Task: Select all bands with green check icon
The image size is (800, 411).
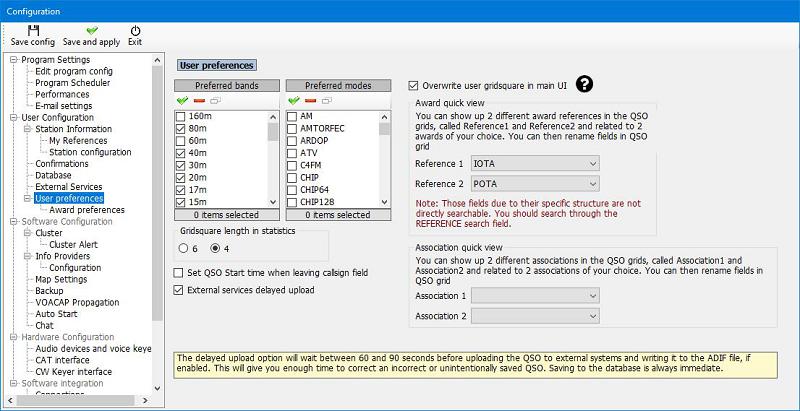Action: 182,101
